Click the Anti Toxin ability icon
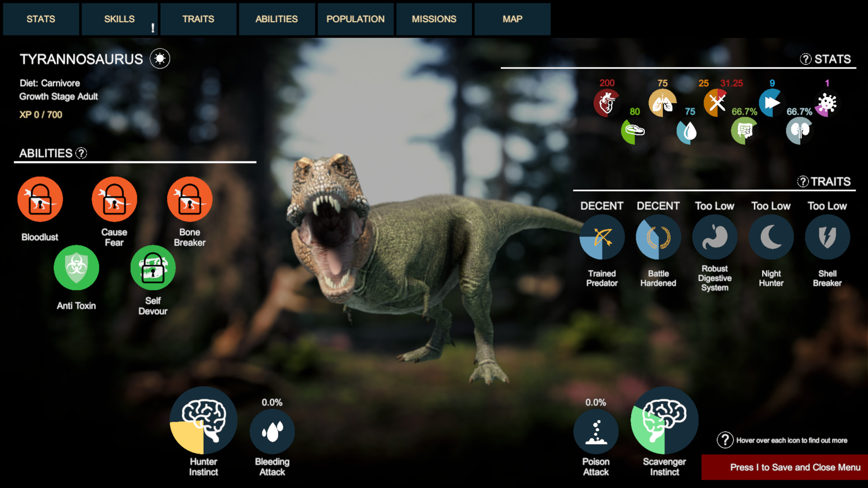Screen dimensions: 868x488 pos(76,267)
